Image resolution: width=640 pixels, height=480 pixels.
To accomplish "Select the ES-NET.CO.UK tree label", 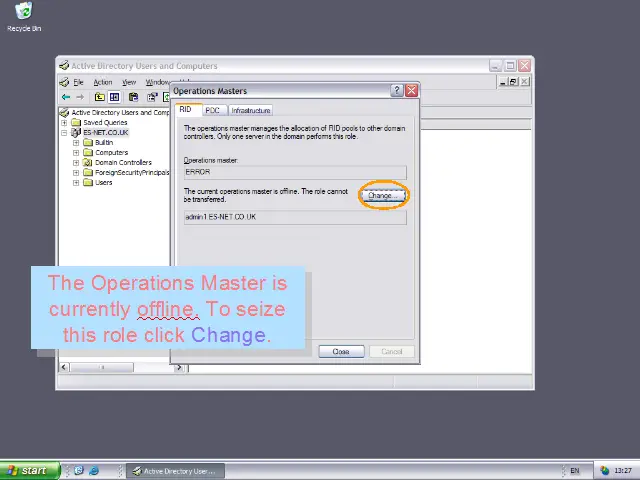I will click(x=106, y=132).
